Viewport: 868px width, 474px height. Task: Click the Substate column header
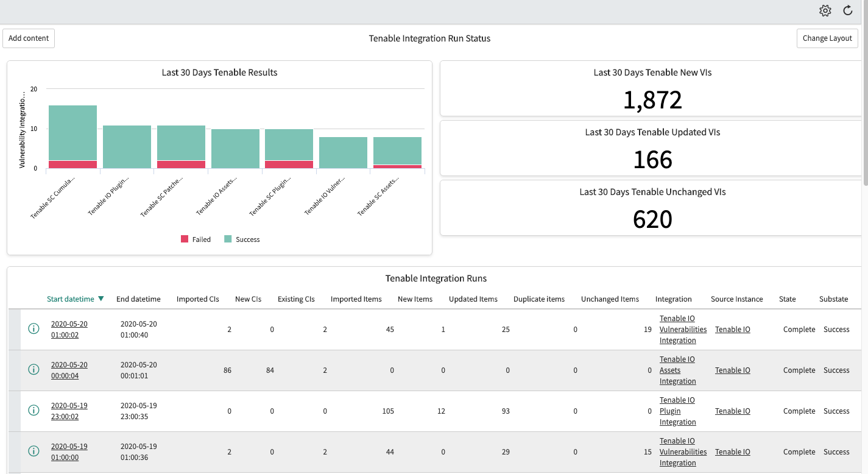pyautogui.click(x=834, y=299)
